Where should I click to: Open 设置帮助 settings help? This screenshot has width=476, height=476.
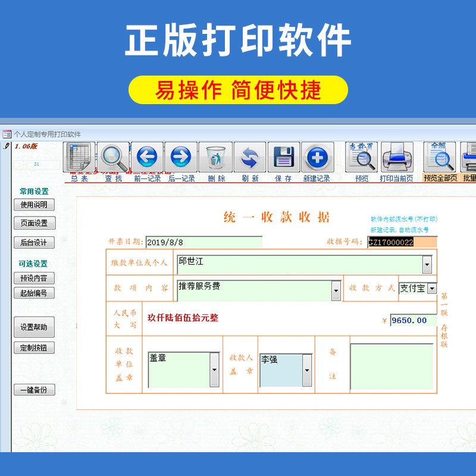click(34, 327)
